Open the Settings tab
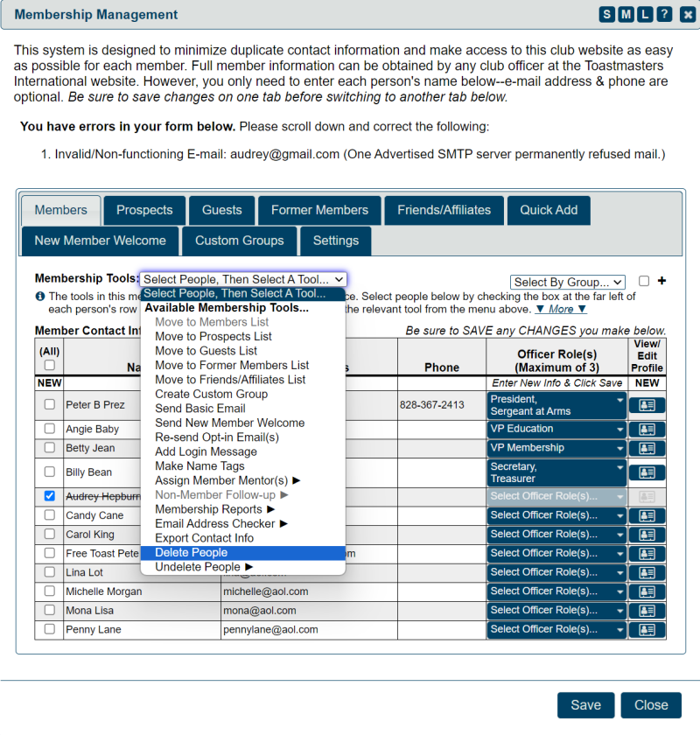This screenshot has width=700, height=735. (336, 241)
